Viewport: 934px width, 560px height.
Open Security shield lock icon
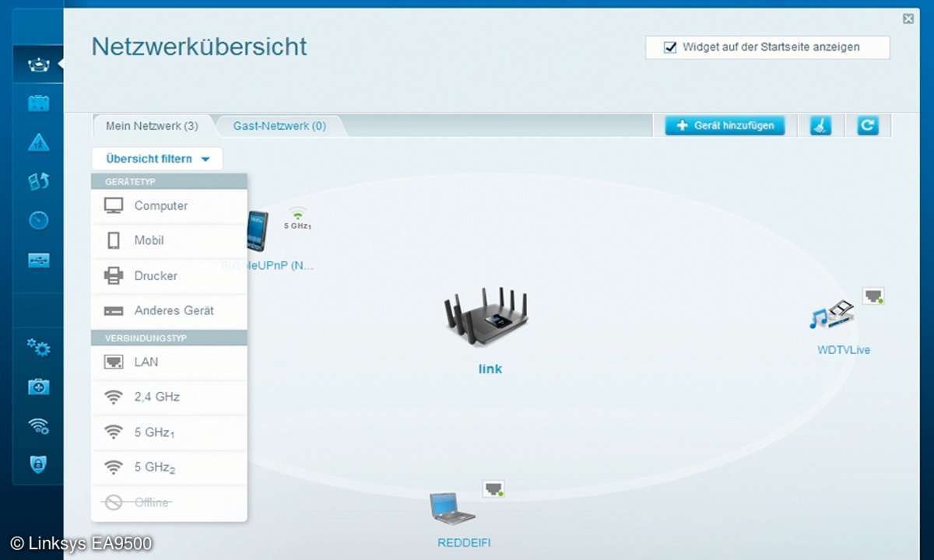[x=38, y=464]
